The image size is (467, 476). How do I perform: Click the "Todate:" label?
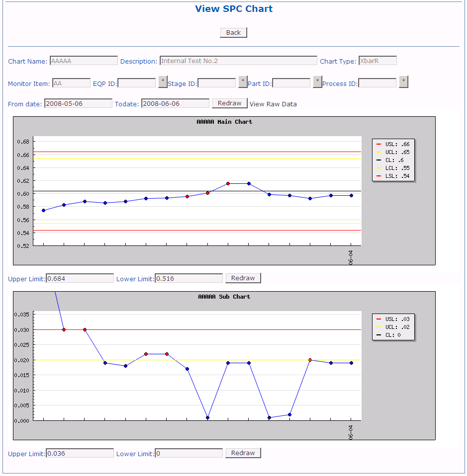(127, 104)
